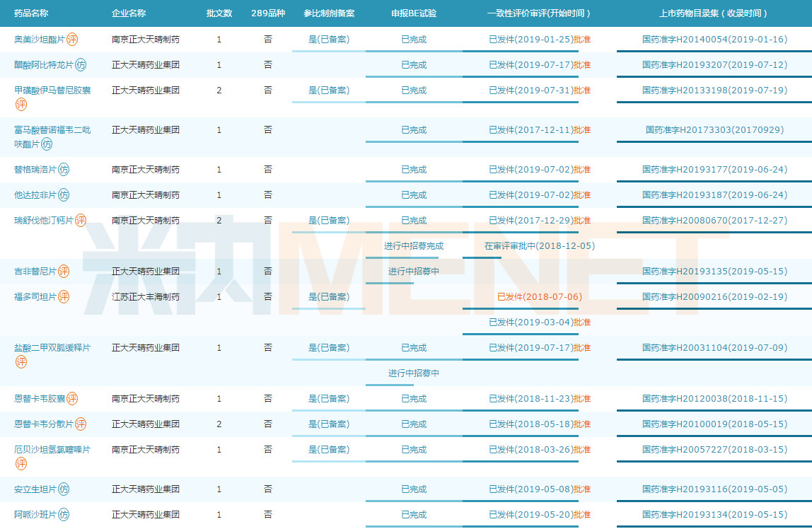This screenshot has height=529, width=812.
Task: Click the 评 badge next to 奥美沙坦酯片
Action: click(72, 40)
